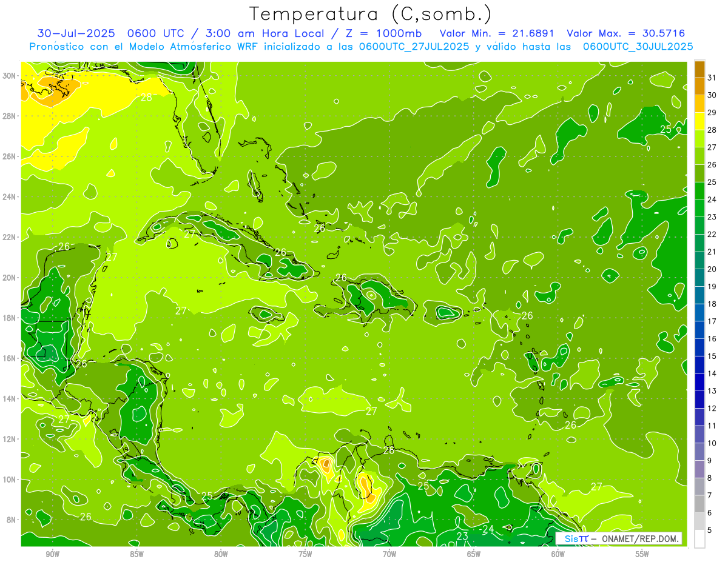Screen dimensions: 728x562
Task: Click 'Valor Min. = 21.6891' value
Action: click(497, 33)
